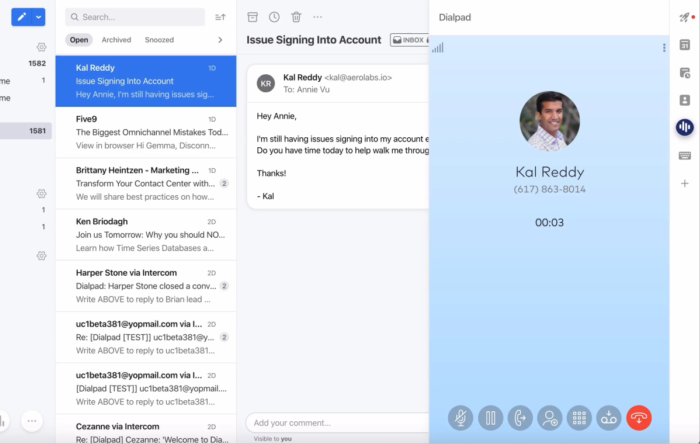Image resolution: width=700 pixels, height=444 pixels.
Task: Click the top settings gear in left sidebar
Action: point(42,47)
